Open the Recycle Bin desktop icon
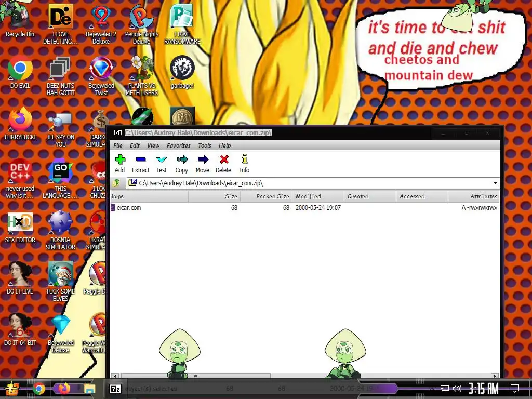This screenshot has height=399, width=532. tap(20, 20)
